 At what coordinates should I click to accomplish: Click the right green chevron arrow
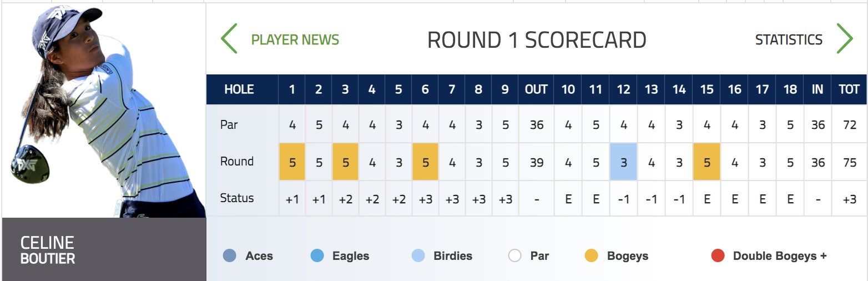point(845,39)
